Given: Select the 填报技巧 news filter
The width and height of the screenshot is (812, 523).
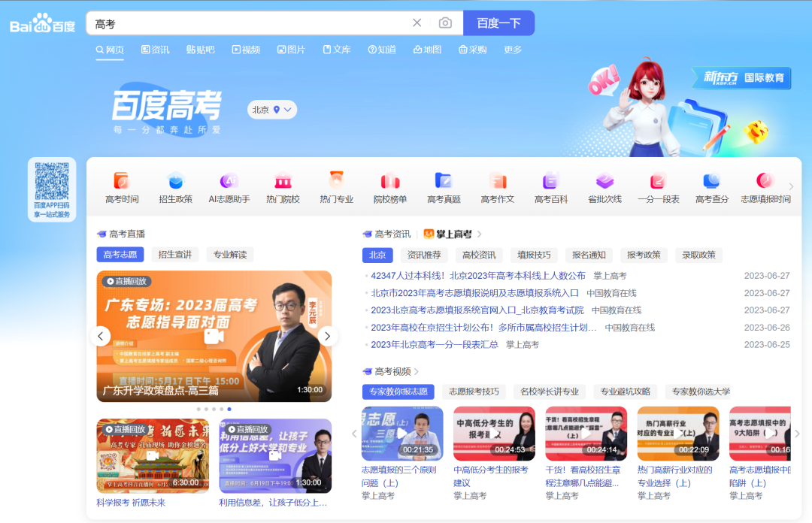Looking at the screenshot, I should pyautogui.click(x=535, y=255).
